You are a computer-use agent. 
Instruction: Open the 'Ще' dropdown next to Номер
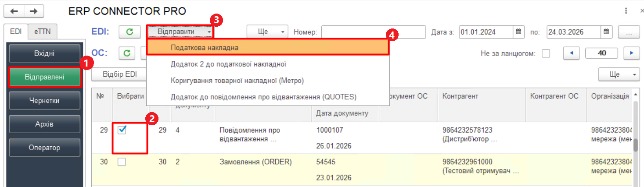coord(267,32)
